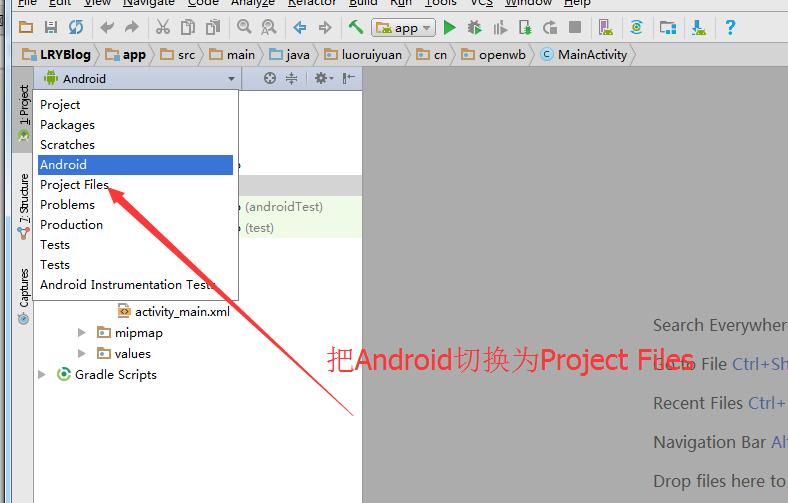Open the app run configuration dropdown

click(404, 28)
